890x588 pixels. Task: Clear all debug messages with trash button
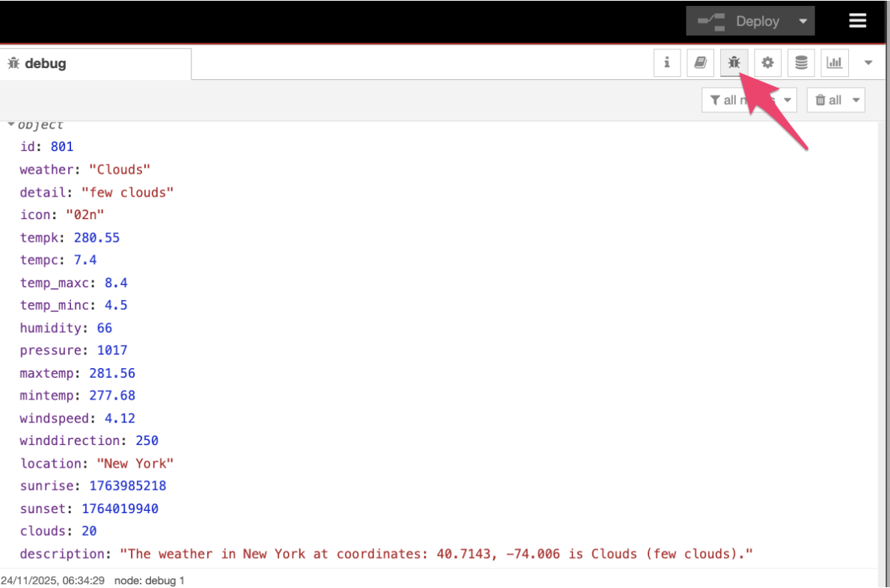pyautogui.click(x=828, y=100)
